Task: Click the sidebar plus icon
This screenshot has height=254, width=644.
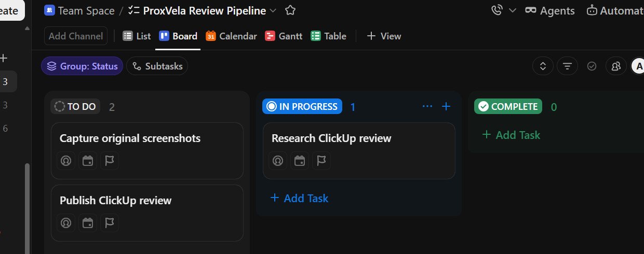Action: point(4,58)
